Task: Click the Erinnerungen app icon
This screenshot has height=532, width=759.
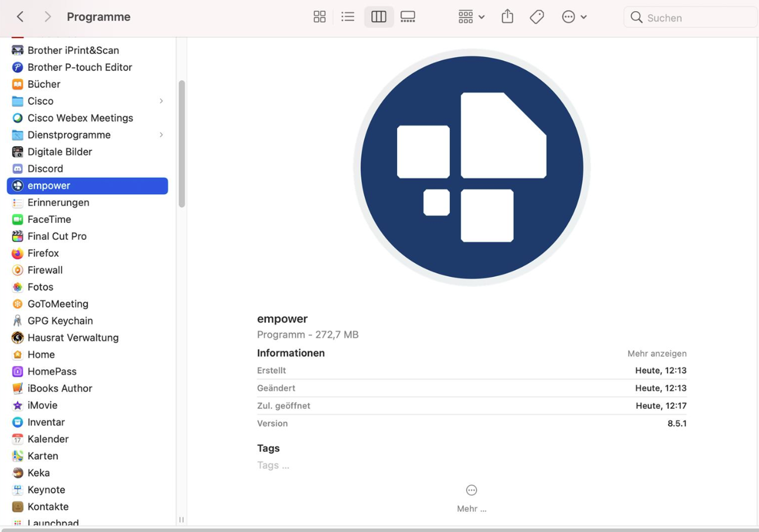Action: 18,203
